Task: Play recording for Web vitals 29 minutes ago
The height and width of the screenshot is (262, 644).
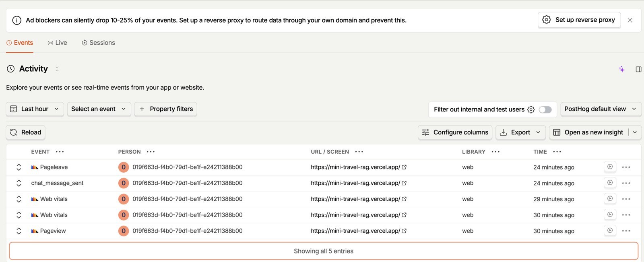Action: [x=610, y=198]
